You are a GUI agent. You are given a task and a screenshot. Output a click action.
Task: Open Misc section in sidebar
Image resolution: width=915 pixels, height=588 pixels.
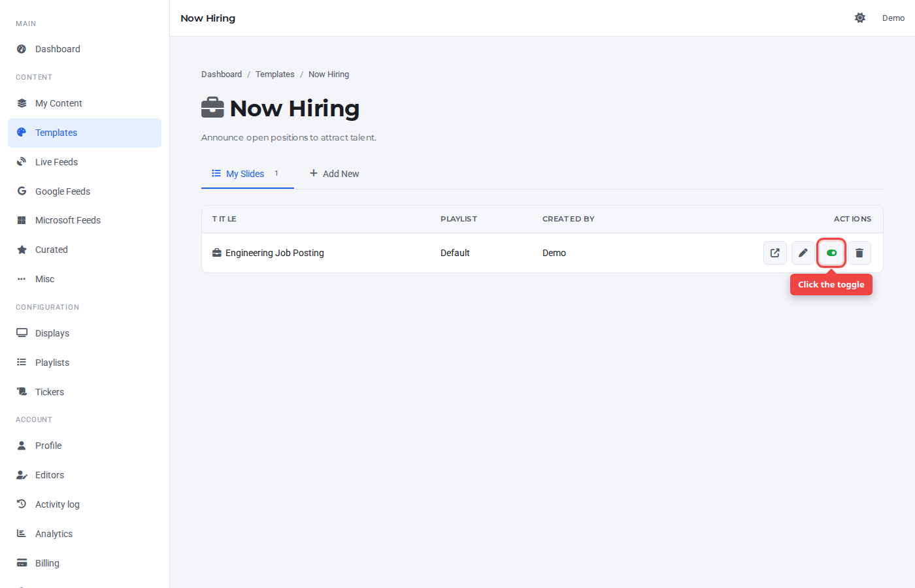(84, 279)
